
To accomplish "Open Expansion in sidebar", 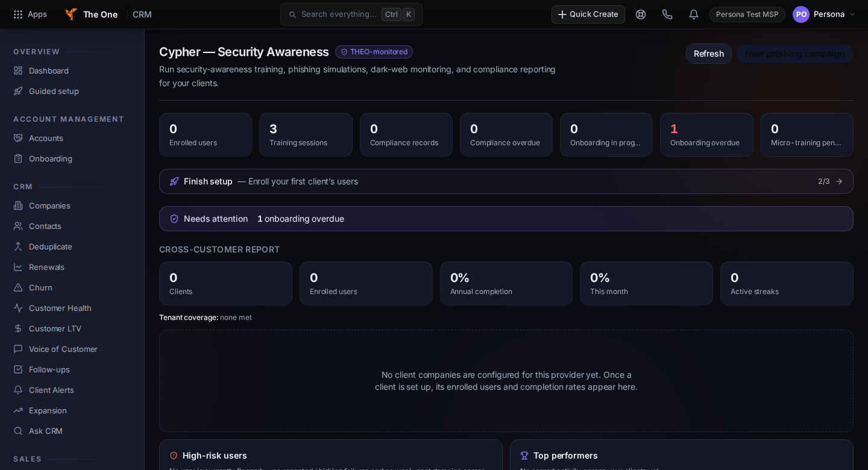I will point(48,410).
